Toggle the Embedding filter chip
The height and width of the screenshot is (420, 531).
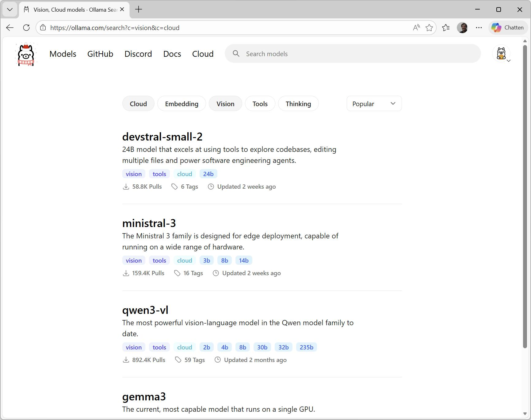181,104
